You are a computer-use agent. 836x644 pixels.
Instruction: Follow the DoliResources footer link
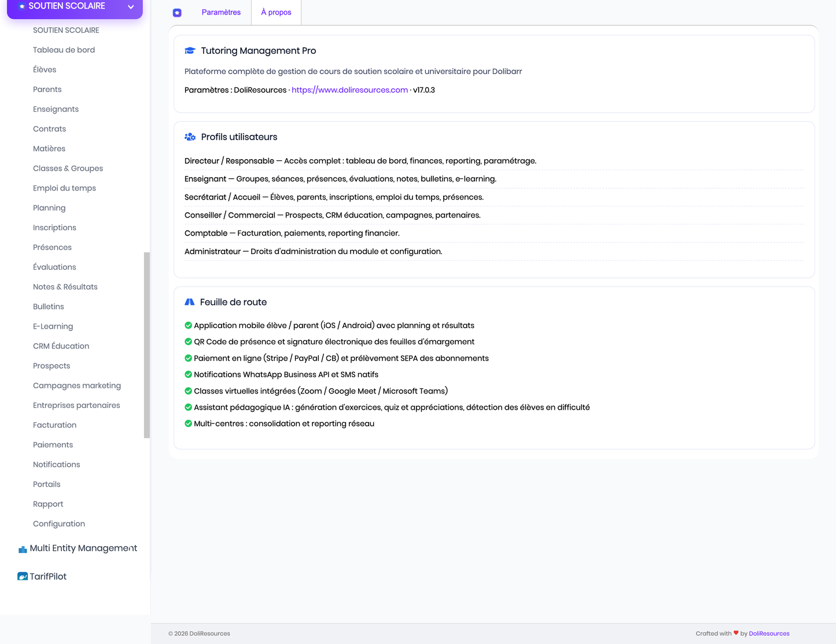[769, 634]
